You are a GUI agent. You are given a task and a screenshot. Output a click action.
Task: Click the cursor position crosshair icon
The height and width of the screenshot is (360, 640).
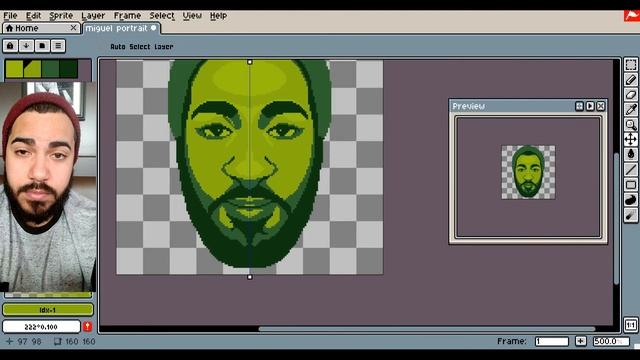(9, 341)
